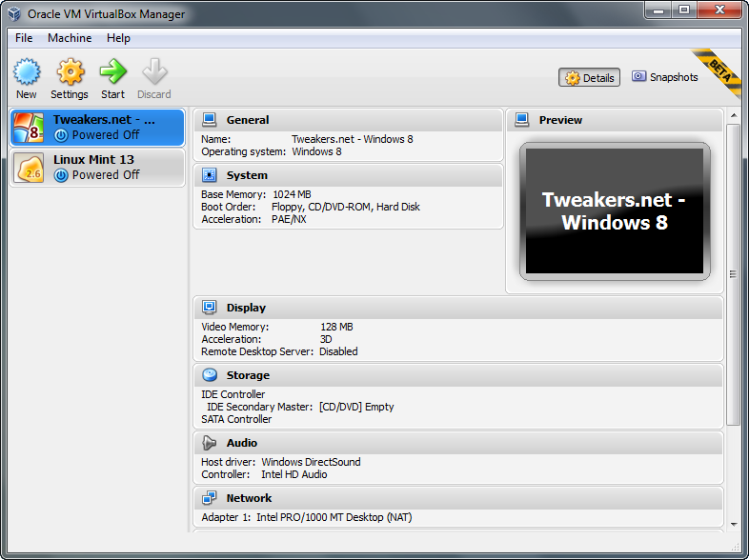Screen dimensions: 749x560
Task: Click VirtualBox cube icon in title bar
Action: 14,13
